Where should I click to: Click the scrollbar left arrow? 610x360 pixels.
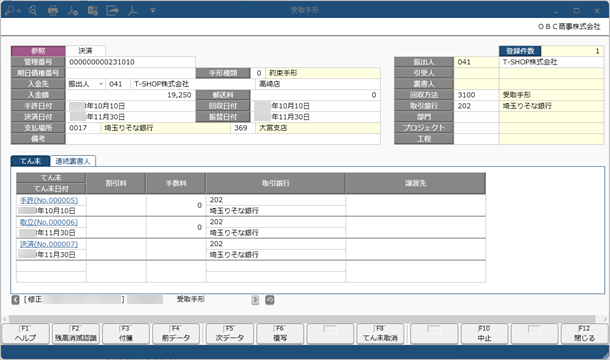click(x=5, y=319)
